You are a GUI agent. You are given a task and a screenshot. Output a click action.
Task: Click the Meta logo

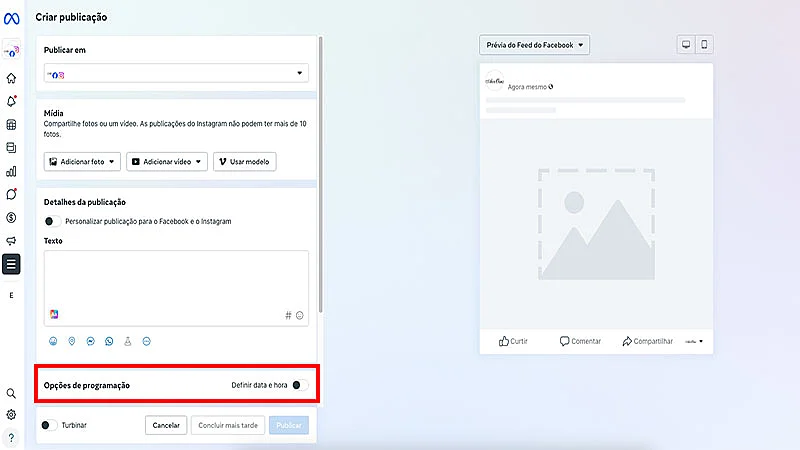click(x=11, y=19)
